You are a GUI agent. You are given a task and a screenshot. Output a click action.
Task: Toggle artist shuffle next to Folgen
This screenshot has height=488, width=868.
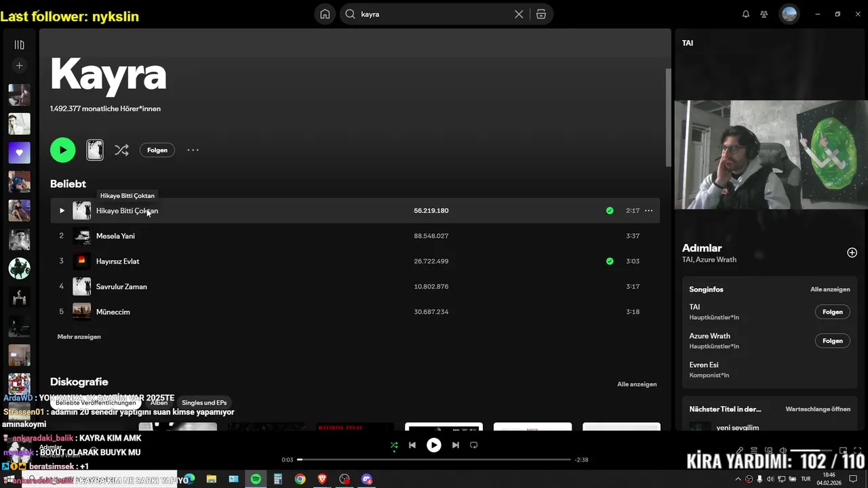121,150
